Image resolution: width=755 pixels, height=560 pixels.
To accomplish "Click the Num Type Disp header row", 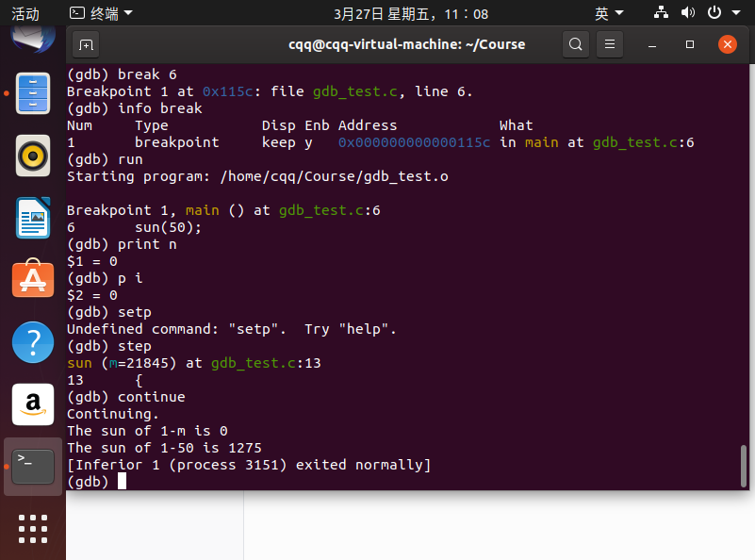I will [x=300, y=125].
